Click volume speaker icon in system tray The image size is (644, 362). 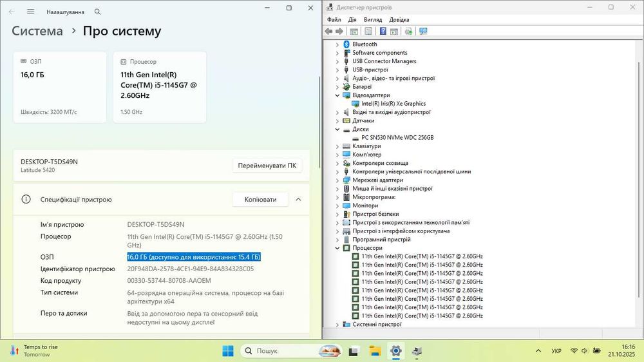click(584, 350)
